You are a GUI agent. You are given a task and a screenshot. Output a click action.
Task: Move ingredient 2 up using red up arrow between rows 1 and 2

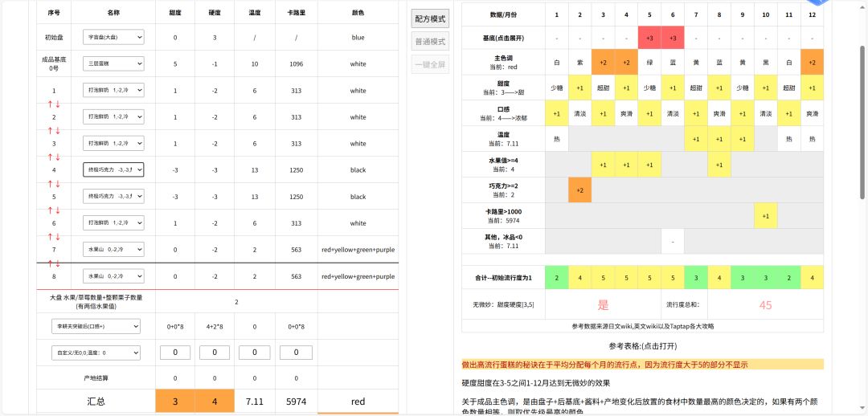point(50,104)
